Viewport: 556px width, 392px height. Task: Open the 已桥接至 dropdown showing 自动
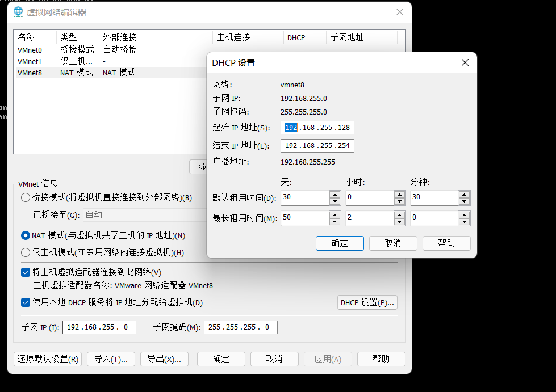click(x=145, y=215)
